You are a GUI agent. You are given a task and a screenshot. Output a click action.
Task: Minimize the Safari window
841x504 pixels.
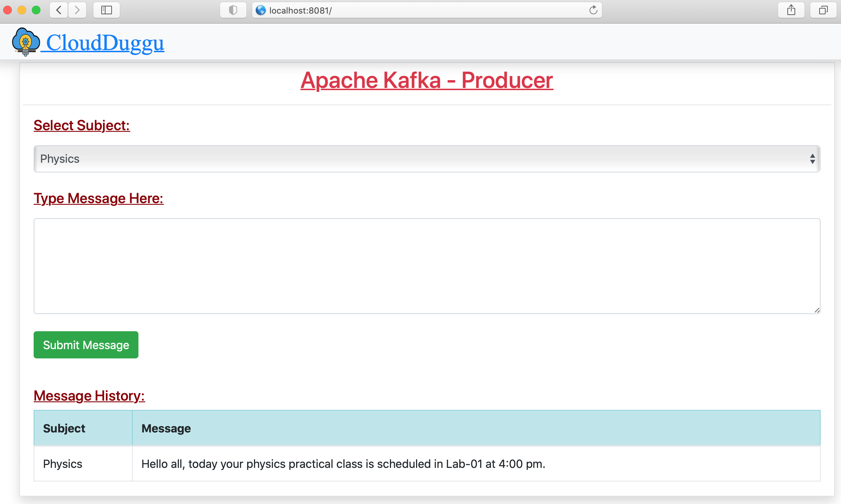[x=22, y=10]
